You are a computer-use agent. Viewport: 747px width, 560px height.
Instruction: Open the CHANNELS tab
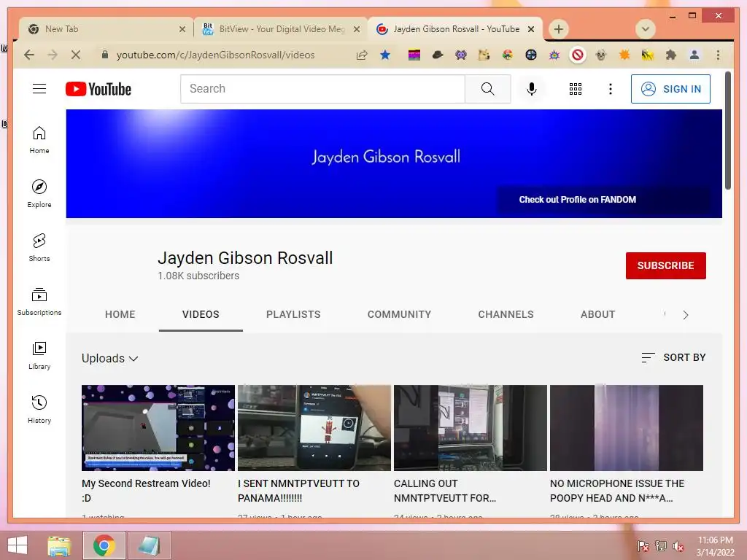pos(506,314)
